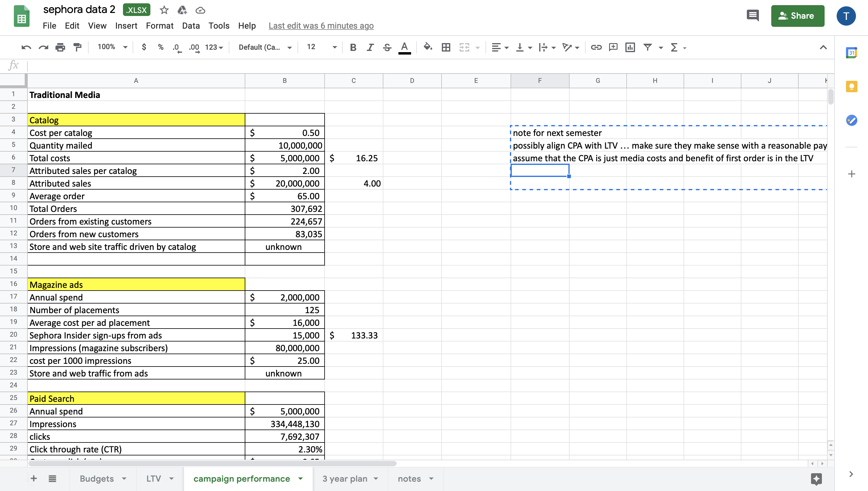Screen dimensions: 868x491
Task: Decrease decimal places for selection
Action: [176, 48]
